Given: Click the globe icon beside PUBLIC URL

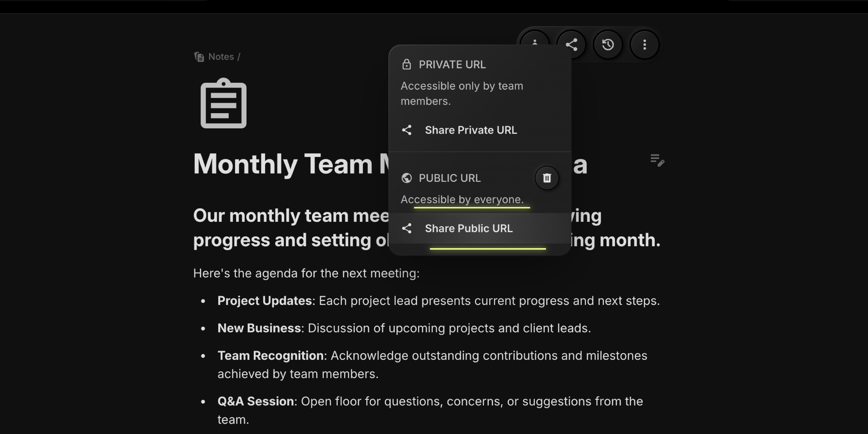Looking at the screenshot, I should click(407, 178).
